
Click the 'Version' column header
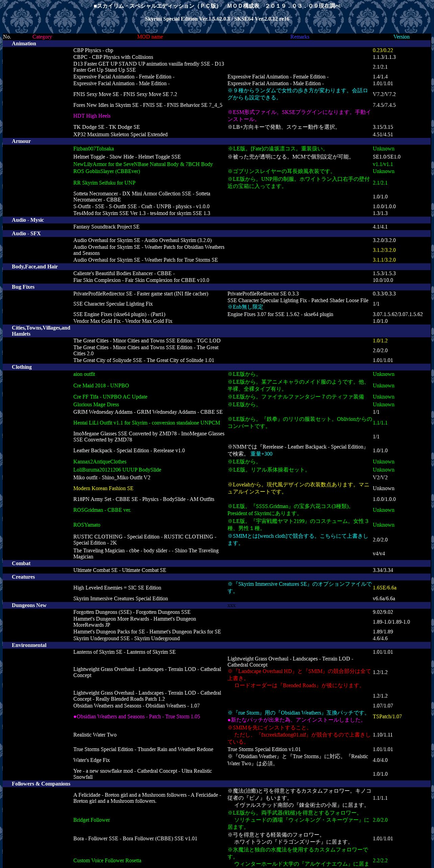402,37
